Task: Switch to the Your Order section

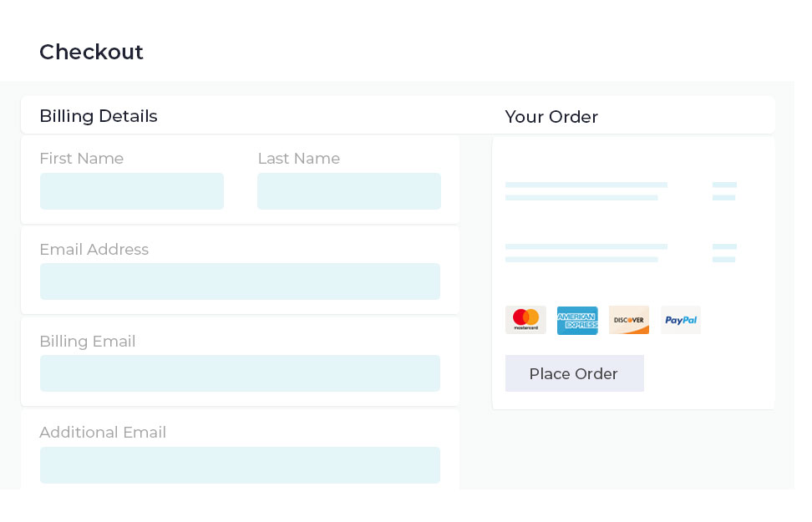Action: 551,117
